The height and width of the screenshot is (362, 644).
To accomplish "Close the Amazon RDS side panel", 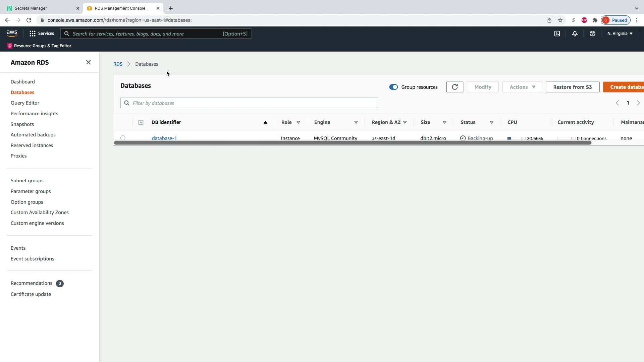I will click(x=88, y=62).
